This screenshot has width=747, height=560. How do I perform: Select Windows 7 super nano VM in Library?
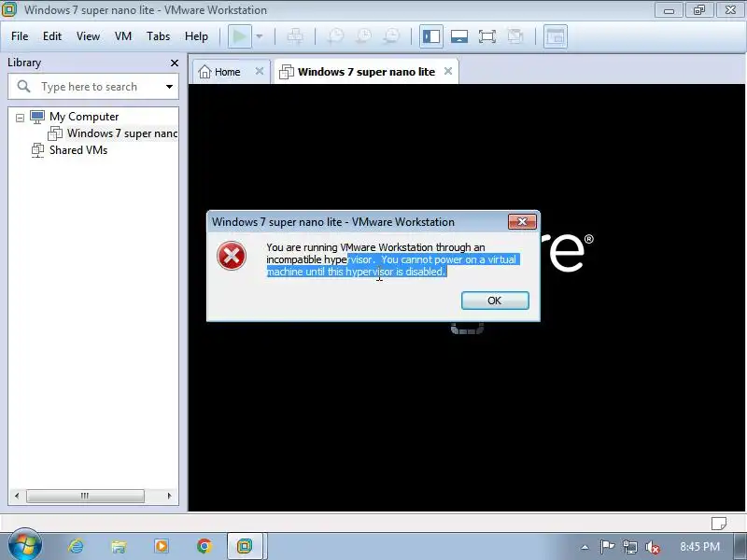[122, 133]
